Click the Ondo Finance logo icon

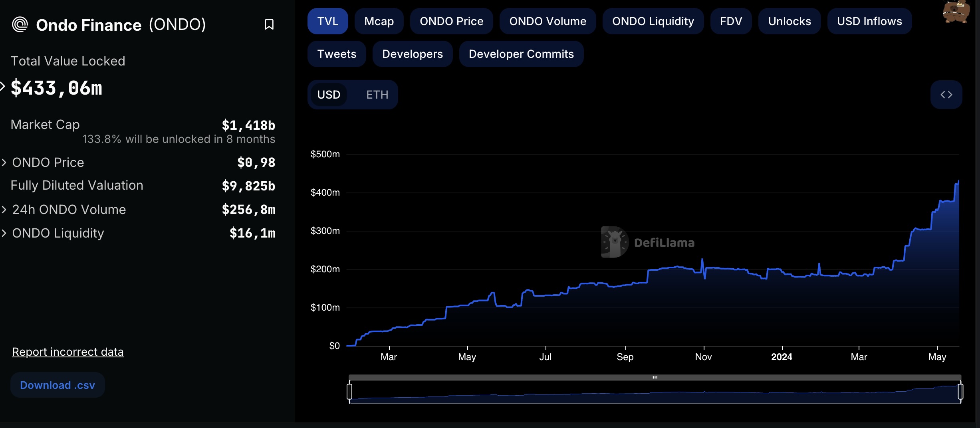(x=20, y=25)
